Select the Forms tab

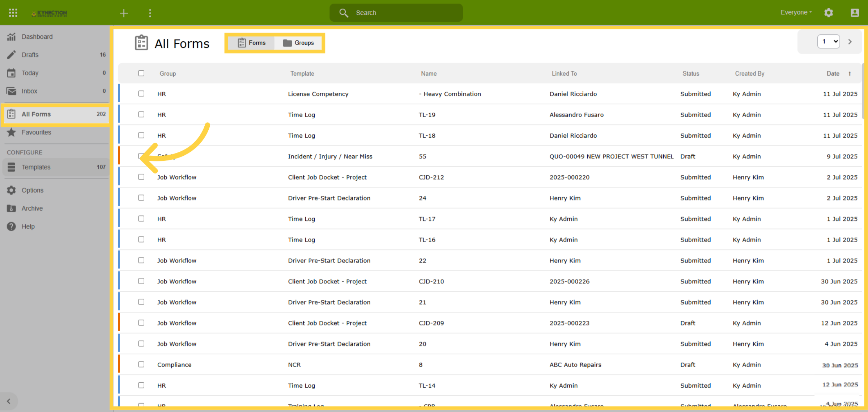251,43
